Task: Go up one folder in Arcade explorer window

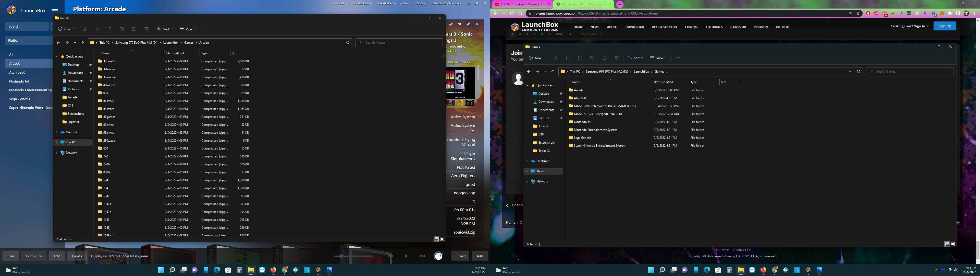Action: click(x=82, y=43)
